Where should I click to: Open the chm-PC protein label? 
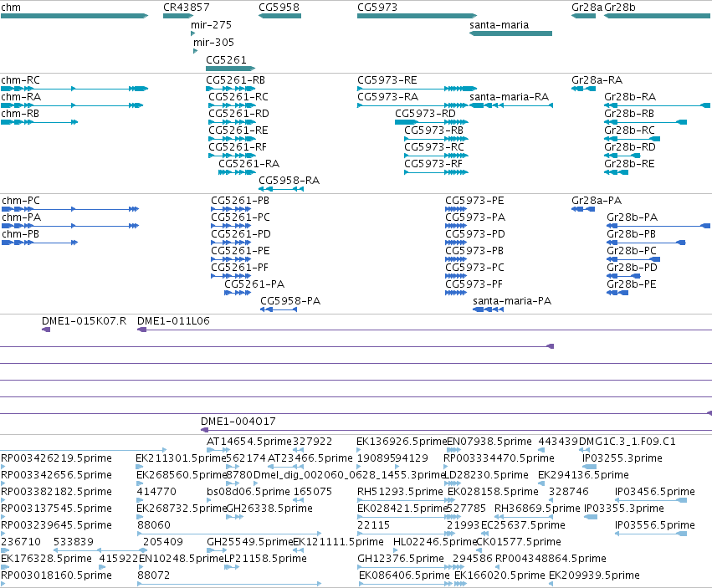point(20,201)
